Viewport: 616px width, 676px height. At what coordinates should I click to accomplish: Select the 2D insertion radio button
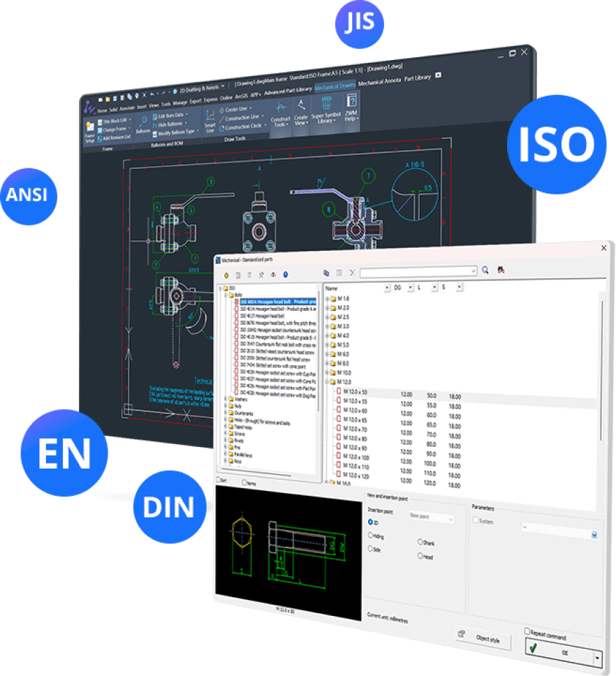click(x=370, y=522)
